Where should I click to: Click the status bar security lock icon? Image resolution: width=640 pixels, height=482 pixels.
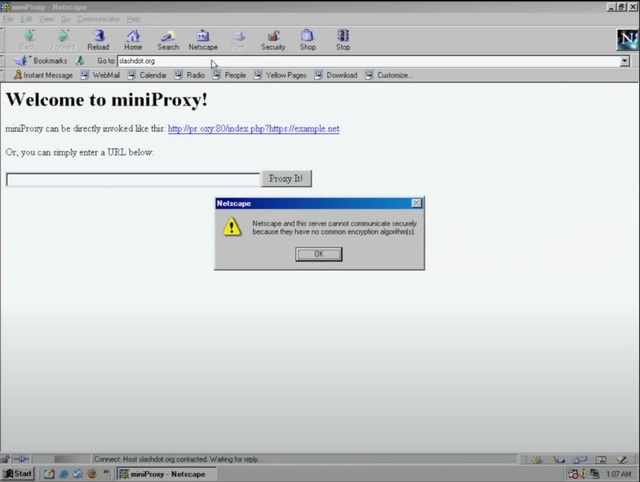(x=5, y=459)
